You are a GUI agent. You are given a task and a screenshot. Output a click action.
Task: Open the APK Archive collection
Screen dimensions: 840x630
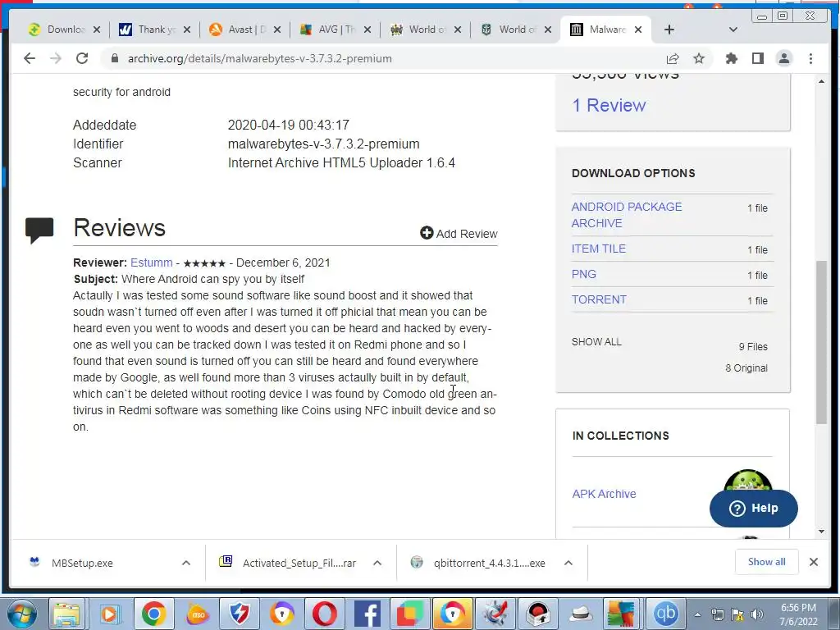604,494
